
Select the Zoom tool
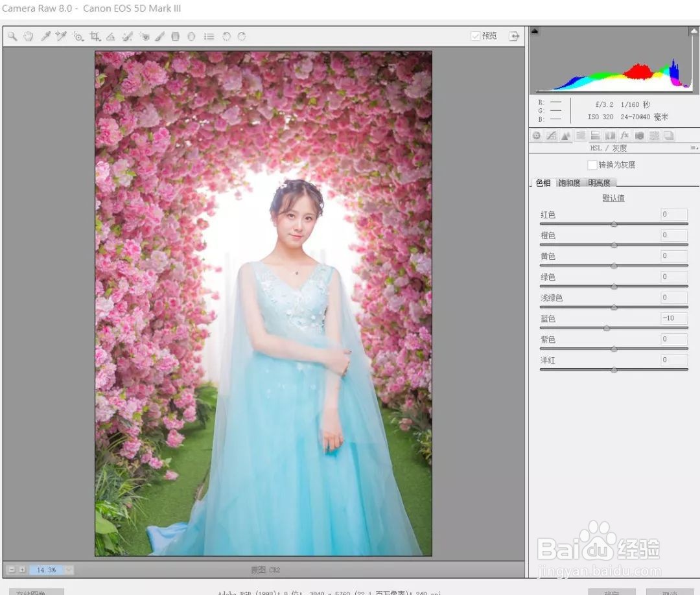13,36
